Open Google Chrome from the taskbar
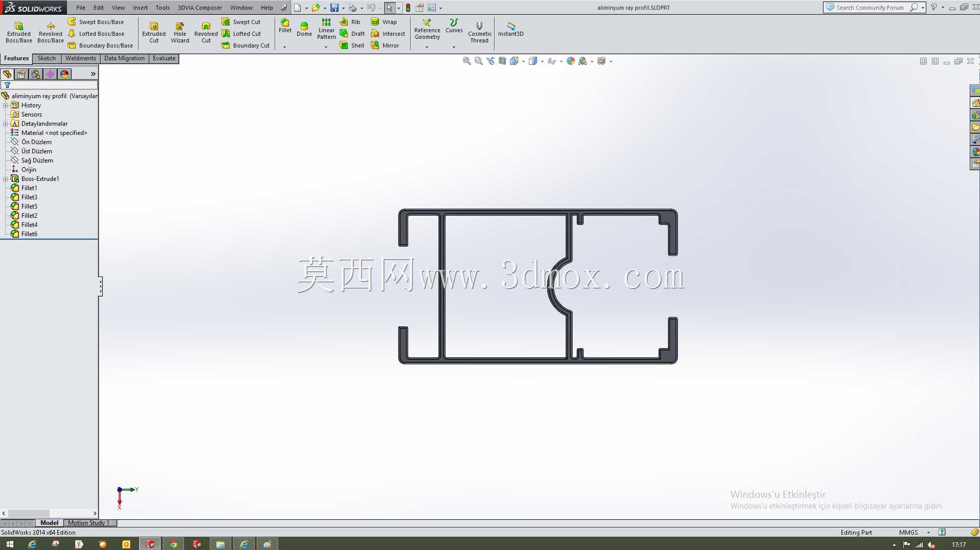Screen dimensions: 980x550 (173, 544)
